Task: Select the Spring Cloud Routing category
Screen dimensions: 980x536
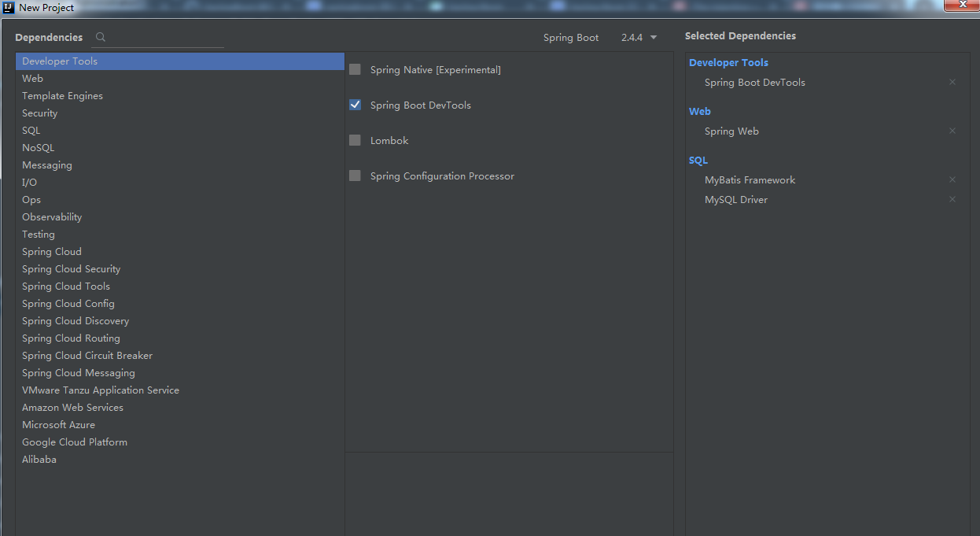Action: (x=180, y=338)
